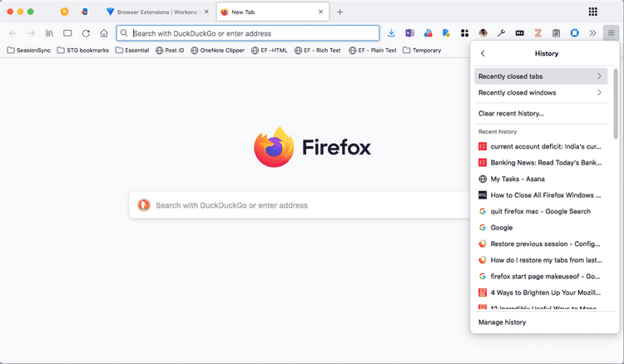
Task: Open the SessionSync bookmarks folder
Action: click(x=29, y=51)
